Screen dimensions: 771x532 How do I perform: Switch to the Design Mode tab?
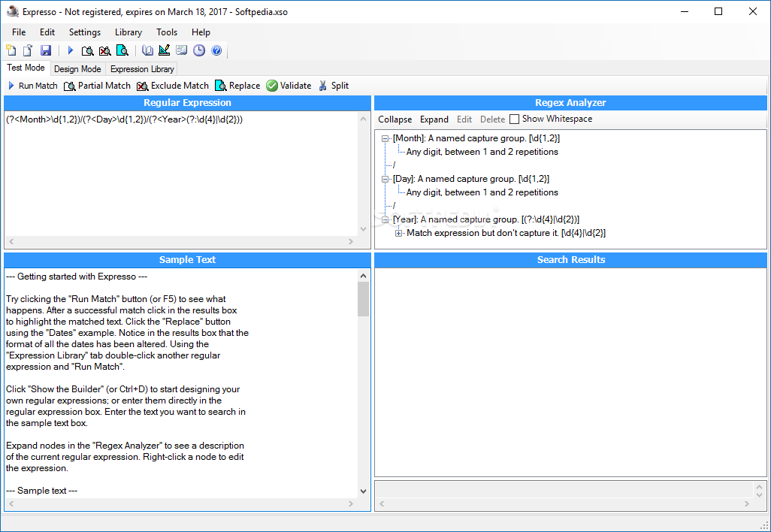pos(77,69)
